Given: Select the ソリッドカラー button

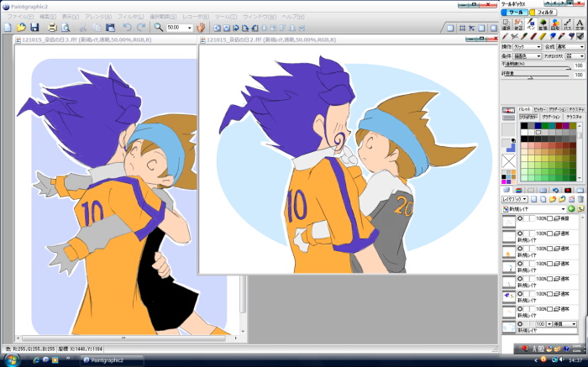Looking at the screenshot, I should (528, 117).
